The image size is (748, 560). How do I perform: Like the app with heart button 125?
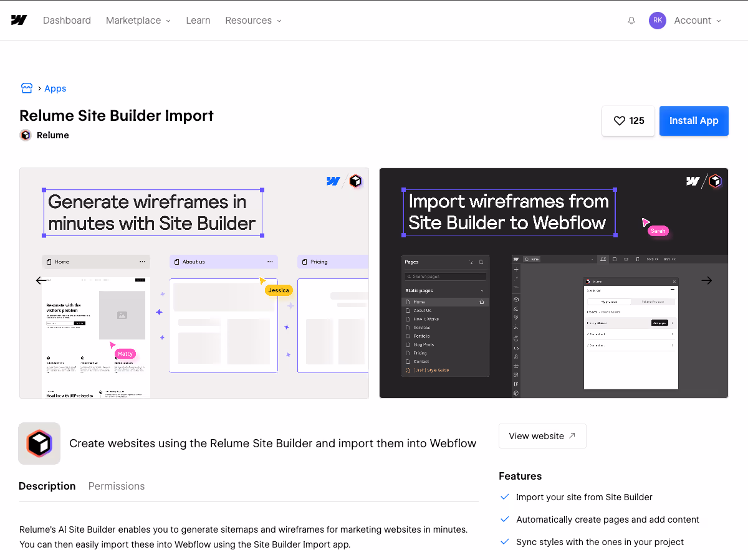coord(628,121)
